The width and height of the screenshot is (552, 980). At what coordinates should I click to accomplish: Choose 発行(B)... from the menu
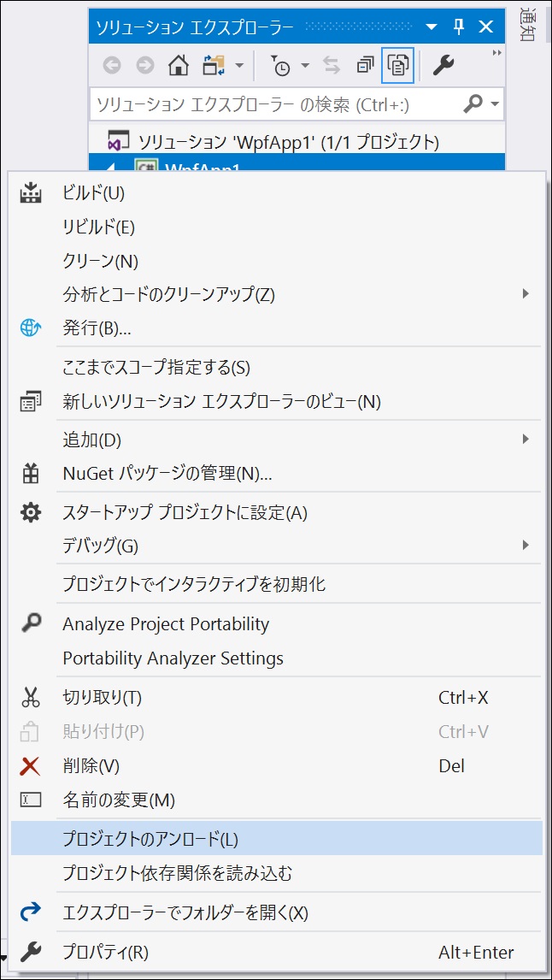click(276, 328)
